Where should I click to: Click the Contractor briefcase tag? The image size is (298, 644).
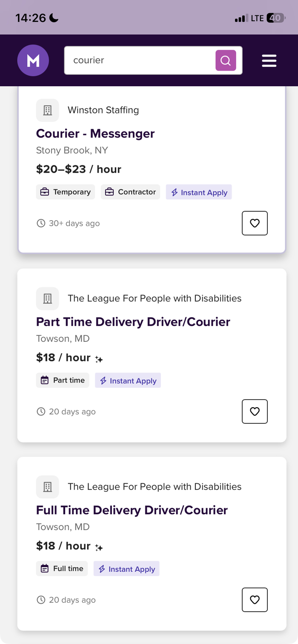131,192
